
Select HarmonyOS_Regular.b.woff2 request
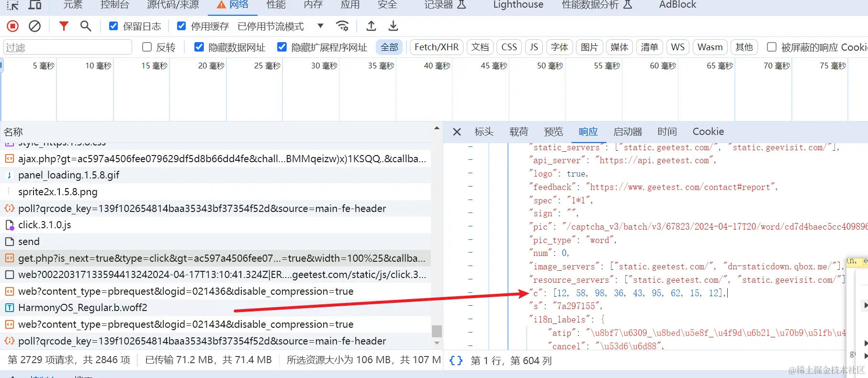click(215, 308)
